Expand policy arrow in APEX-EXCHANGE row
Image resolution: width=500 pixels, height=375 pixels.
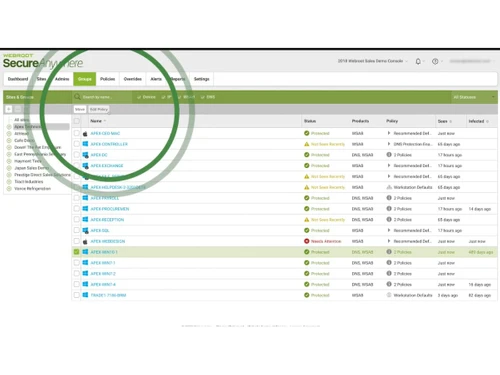click(x=389, y=166)
